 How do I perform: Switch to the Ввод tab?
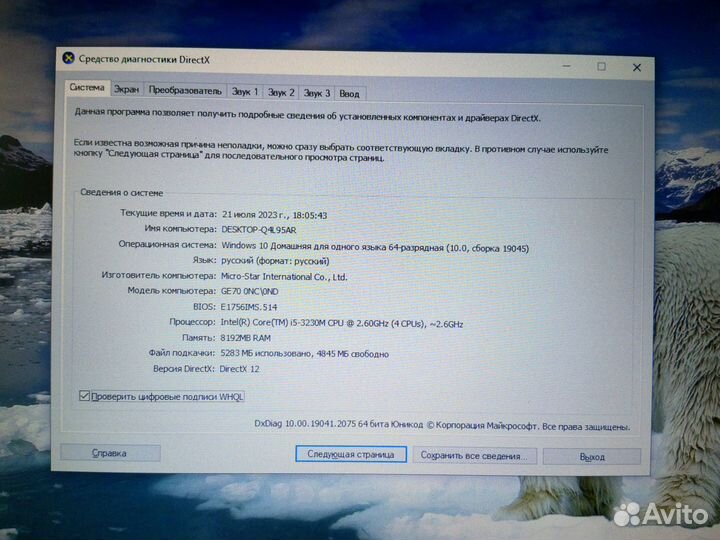[x=349, y=94]
